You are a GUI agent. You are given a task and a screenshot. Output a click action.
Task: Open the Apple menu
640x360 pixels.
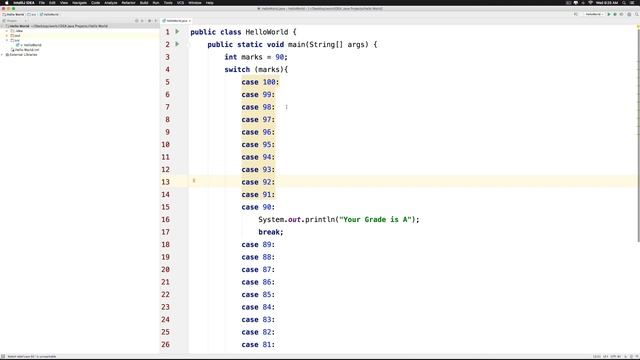click(x=6, y=2)
